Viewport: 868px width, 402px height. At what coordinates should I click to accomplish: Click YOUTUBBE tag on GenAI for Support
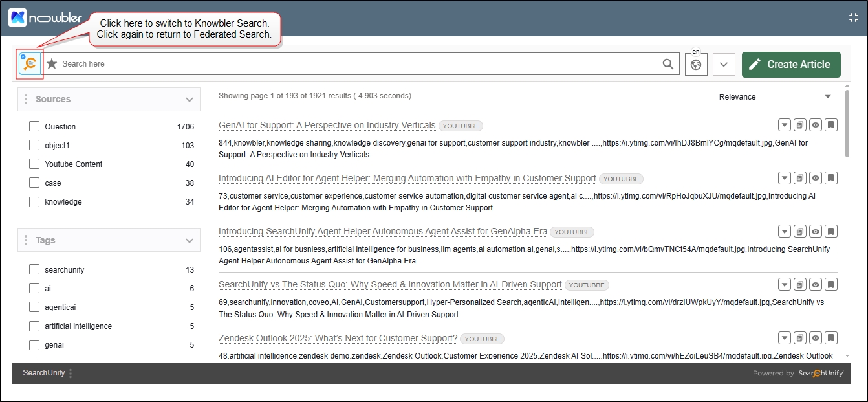461,126
